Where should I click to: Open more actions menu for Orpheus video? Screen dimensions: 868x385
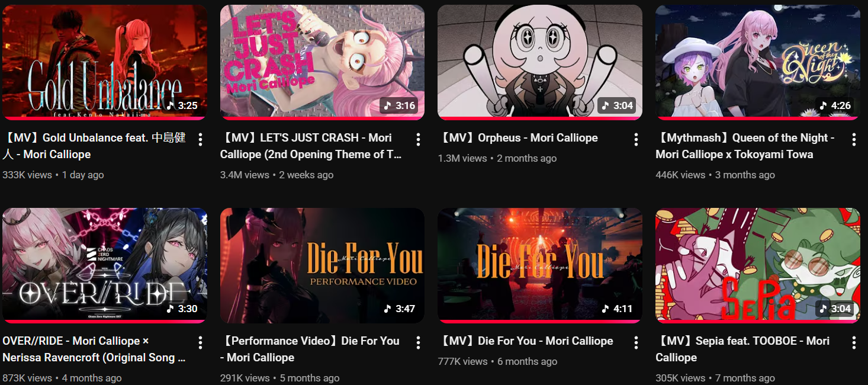point(636,139)
